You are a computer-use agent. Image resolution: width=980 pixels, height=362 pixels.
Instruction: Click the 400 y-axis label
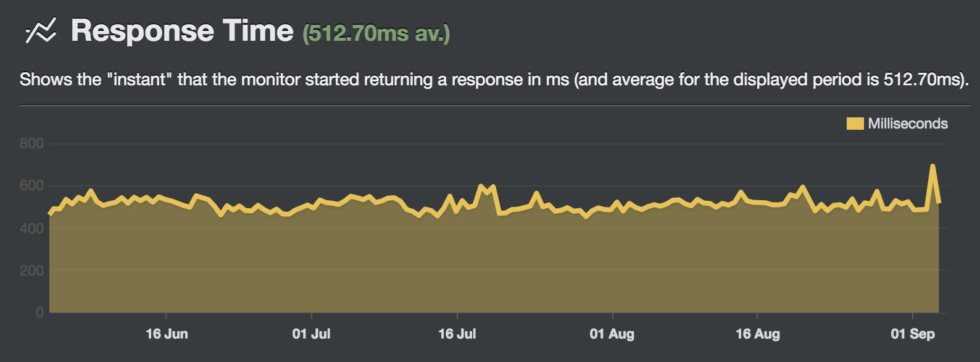(x=31, y=228)
